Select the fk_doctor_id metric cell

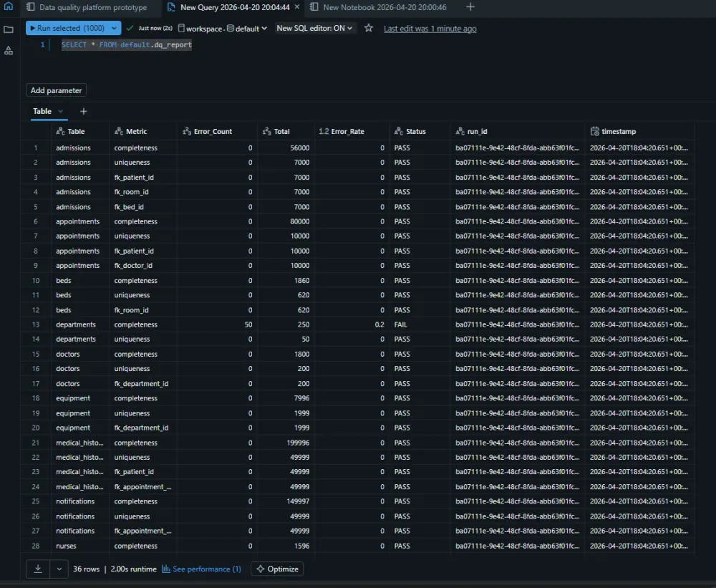point(143,266)
